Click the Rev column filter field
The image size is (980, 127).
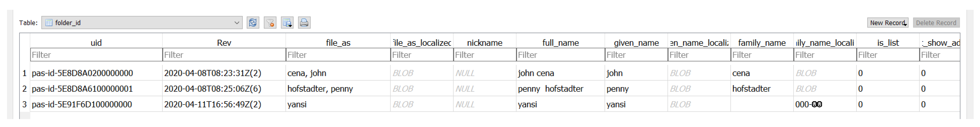tap(224, 55)
